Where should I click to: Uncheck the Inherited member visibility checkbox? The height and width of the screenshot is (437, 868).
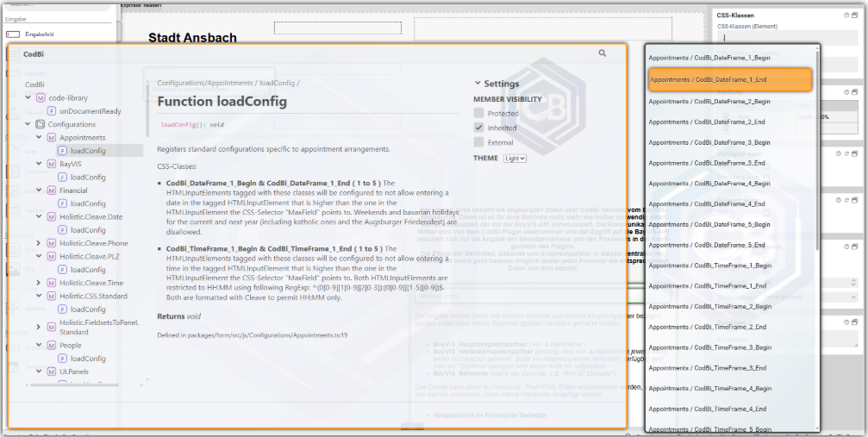click(479, 128)
